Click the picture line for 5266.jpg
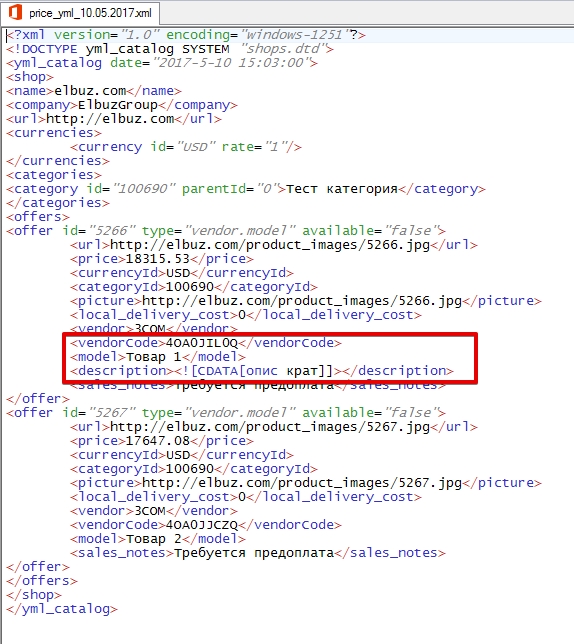 point(306,301)
